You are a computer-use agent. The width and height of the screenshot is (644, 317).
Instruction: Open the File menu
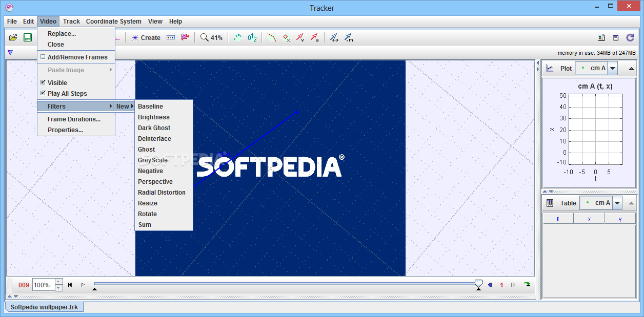click(12, 22)
